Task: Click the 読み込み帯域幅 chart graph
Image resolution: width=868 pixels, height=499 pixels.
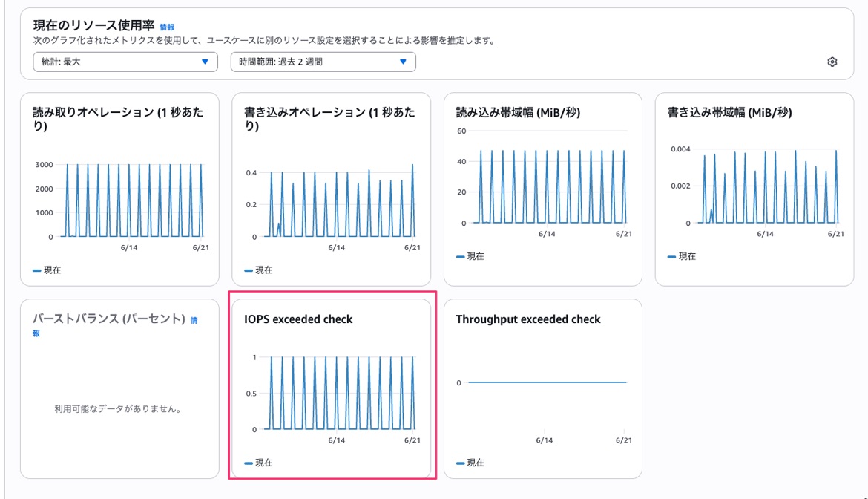Action: tap(548, 186)
